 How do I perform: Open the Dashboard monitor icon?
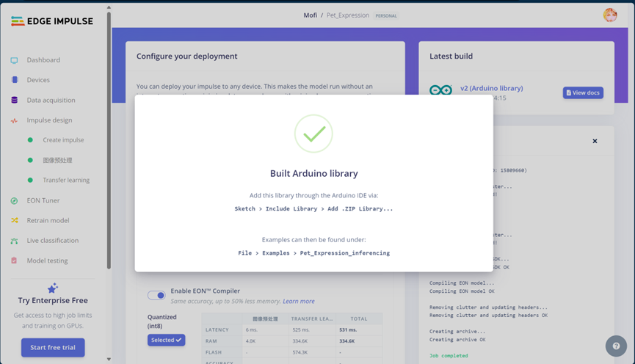point(14,60)
